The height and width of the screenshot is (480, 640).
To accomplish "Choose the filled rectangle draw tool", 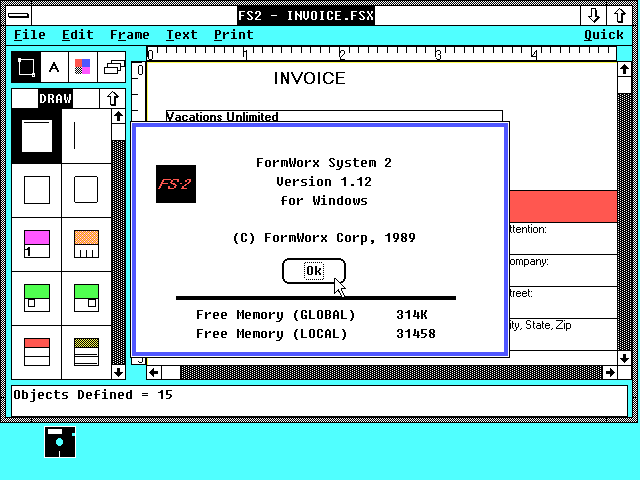I will point(37,136).
